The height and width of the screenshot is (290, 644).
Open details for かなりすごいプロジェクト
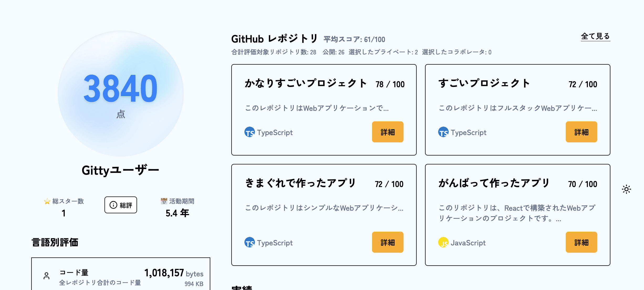point(388,132)
